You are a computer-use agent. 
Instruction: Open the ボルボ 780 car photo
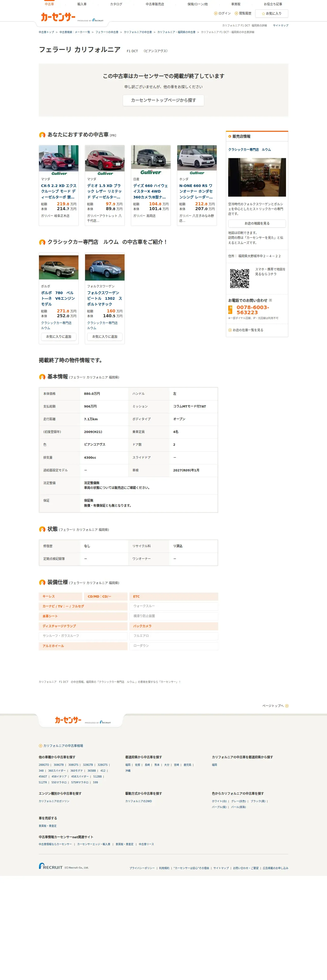pyautogui.click(x=59, y=267)
